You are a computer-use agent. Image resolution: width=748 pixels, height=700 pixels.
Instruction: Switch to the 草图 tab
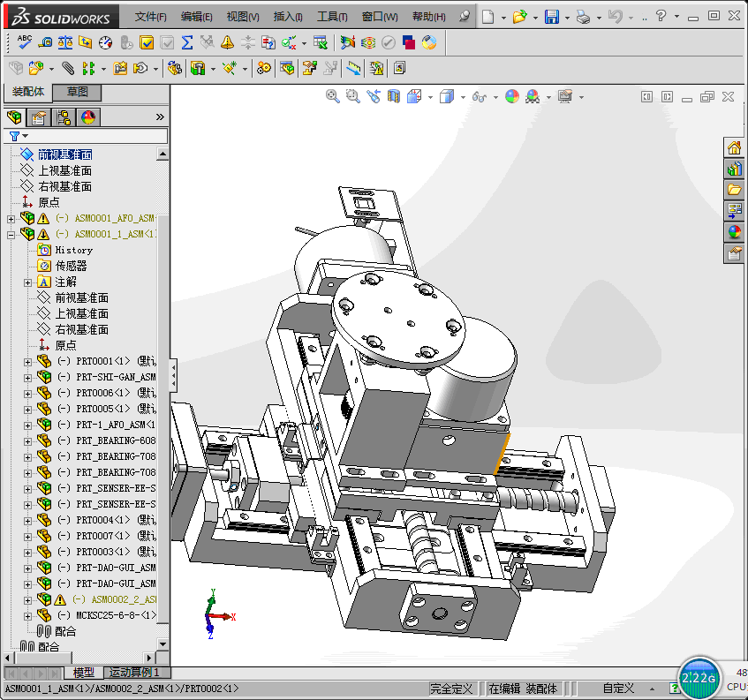pyautogui.click(x=77, y=92)
